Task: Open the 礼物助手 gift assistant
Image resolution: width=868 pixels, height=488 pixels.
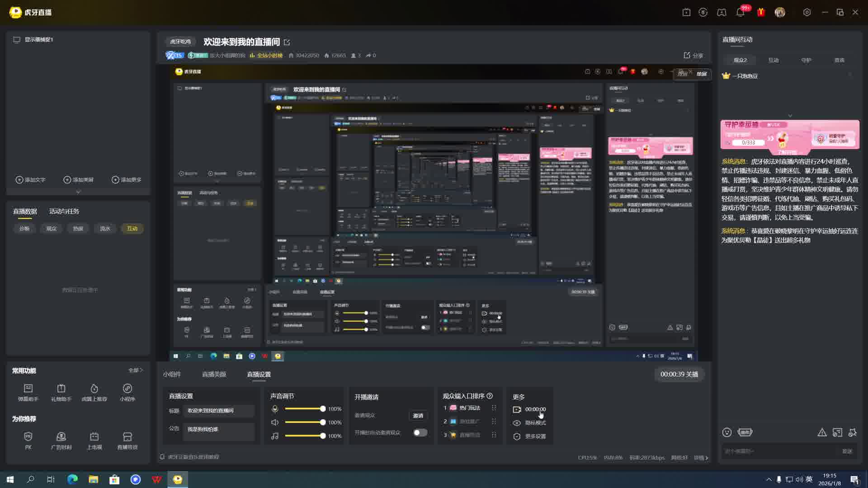Action: (61, 392)
